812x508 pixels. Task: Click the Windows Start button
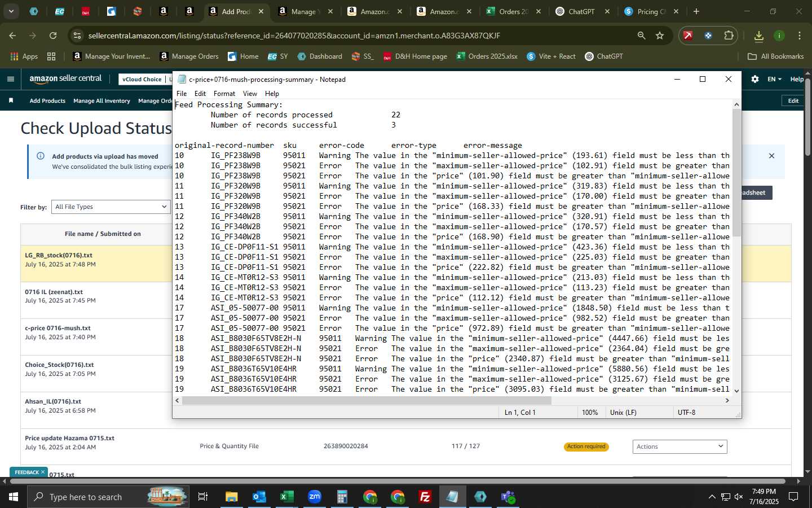point(14,497)
